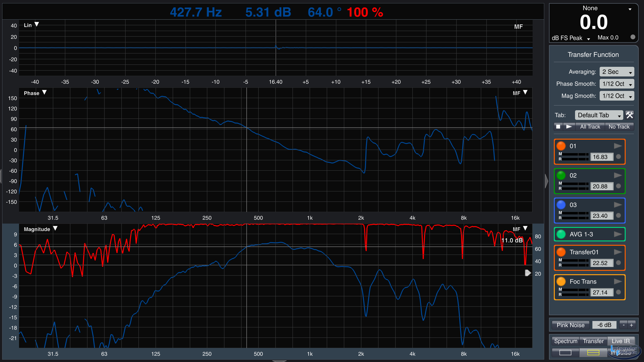
Task: Select the single-pane layout icon
Action: coord(565,353)
